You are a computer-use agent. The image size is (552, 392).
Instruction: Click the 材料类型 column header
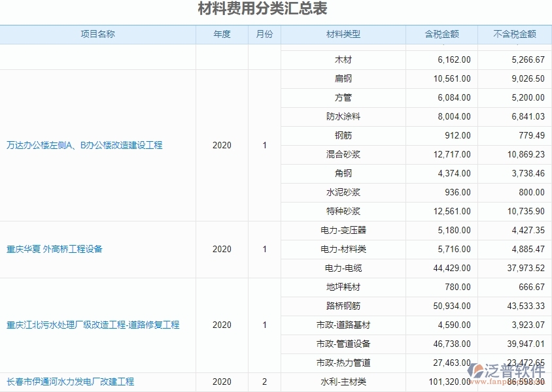pos(341,35)
